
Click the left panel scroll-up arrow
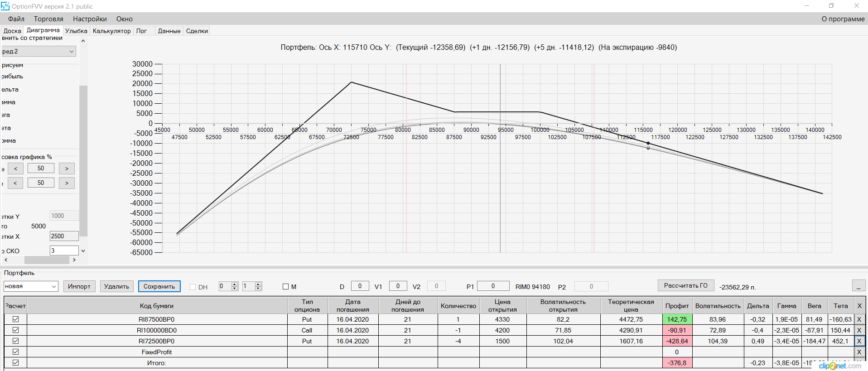click(x=83, y=41)
